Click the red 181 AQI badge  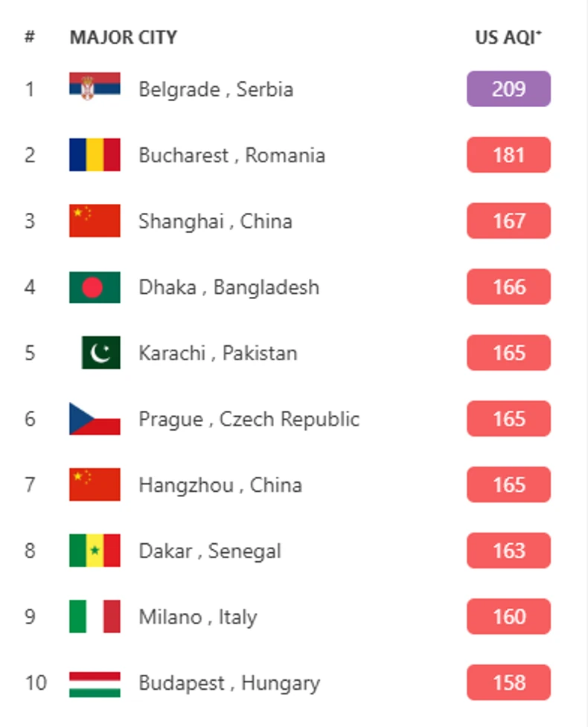[508, 155]
